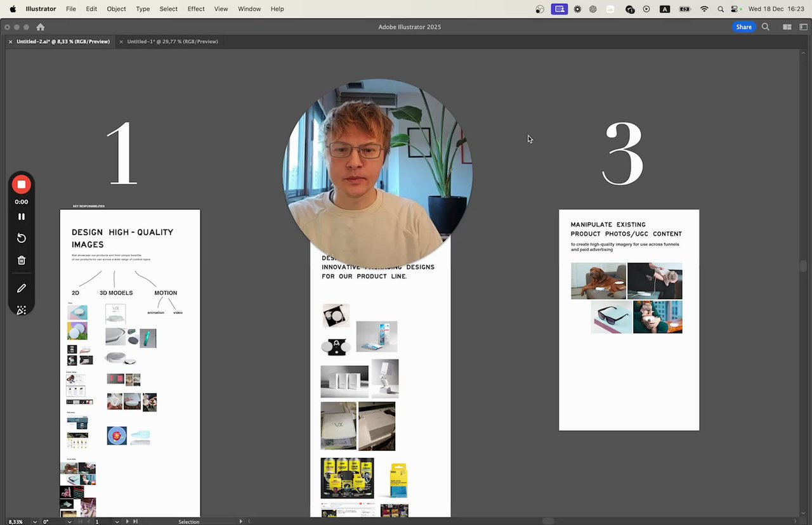Image resolution: width=812 pixels, height=525 pixels.
Task: Open the Help menu
Action: pyautogui.click(x=277, y=9)
